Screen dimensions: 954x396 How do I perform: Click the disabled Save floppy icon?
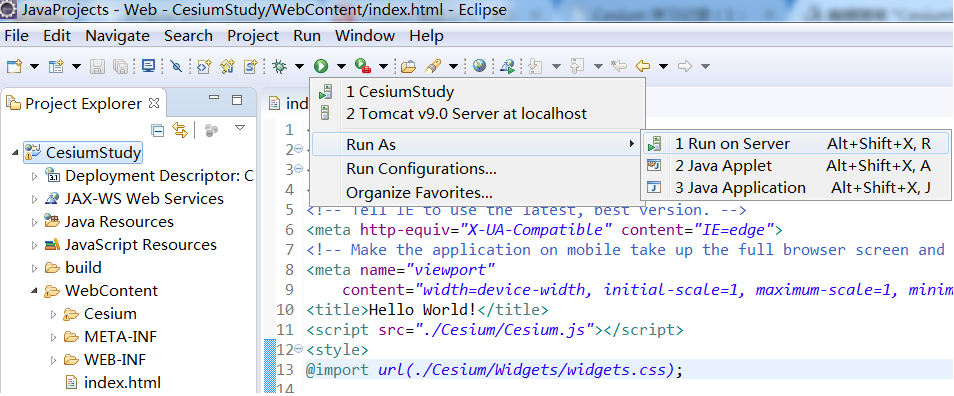click(97, 66)
